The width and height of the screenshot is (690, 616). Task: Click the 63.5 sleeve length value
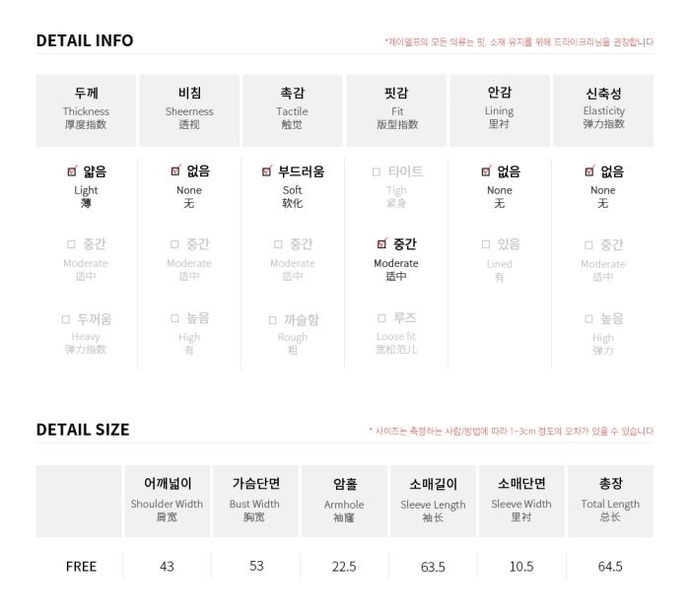coord(433,567)
